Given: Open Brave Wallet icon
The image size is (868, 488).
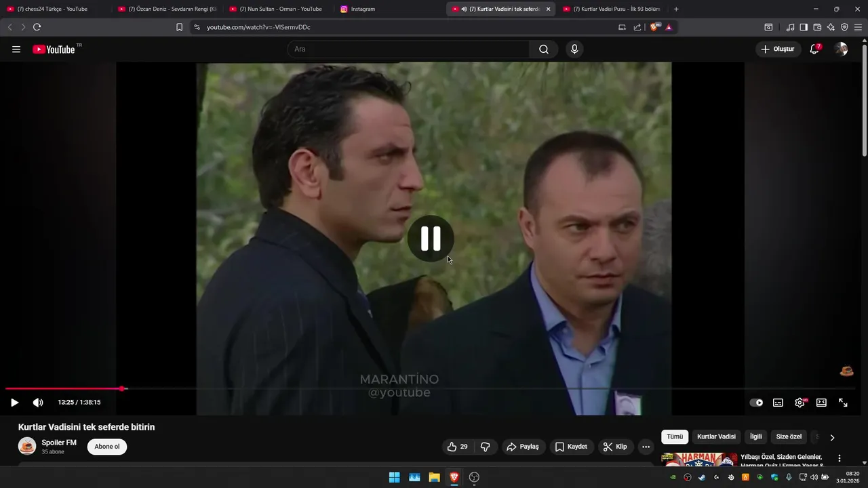Looking at the screenshot, I should (x=817, y=27).
